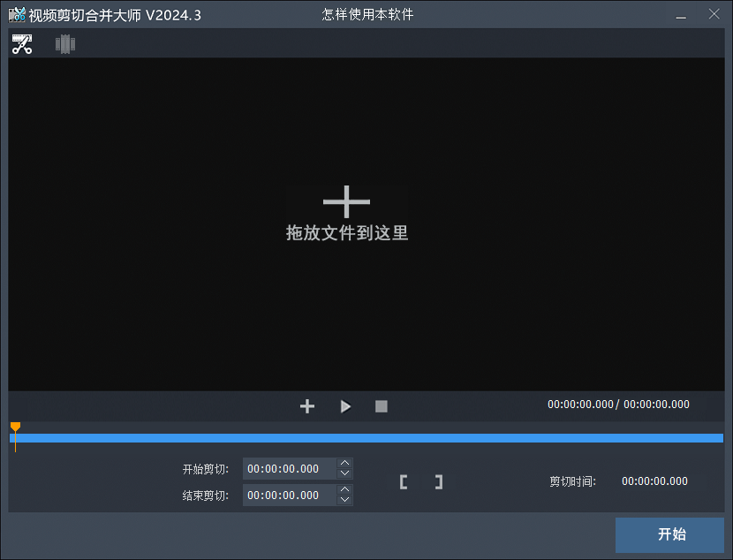The image size is (733, 560).
Task: Click the app logo in the title bar
Action: point(15,14)
